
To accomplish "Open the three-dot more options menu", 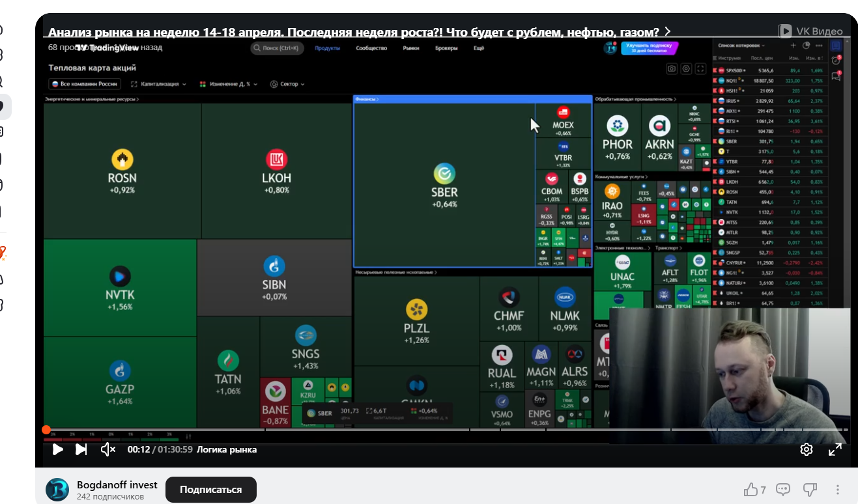I will point(838,489).
